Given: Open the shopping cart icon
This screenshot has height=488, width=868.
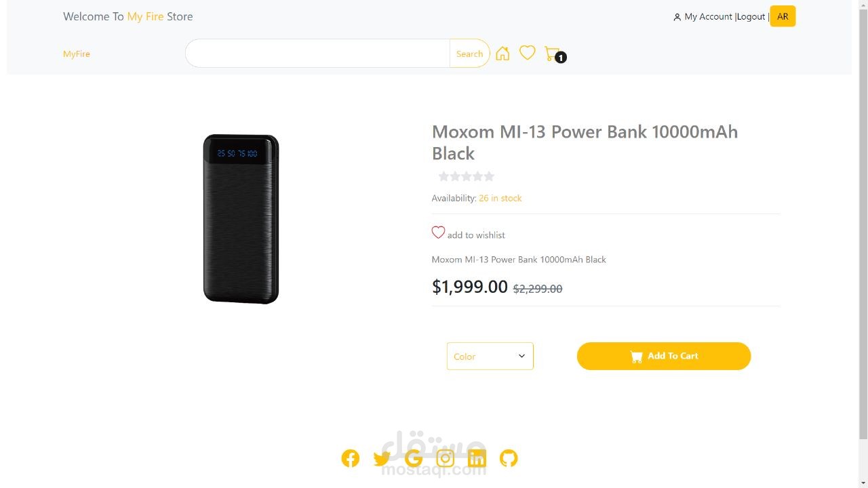Looking at the screenshot, I should pyautogui.click(x=552, y=54).
